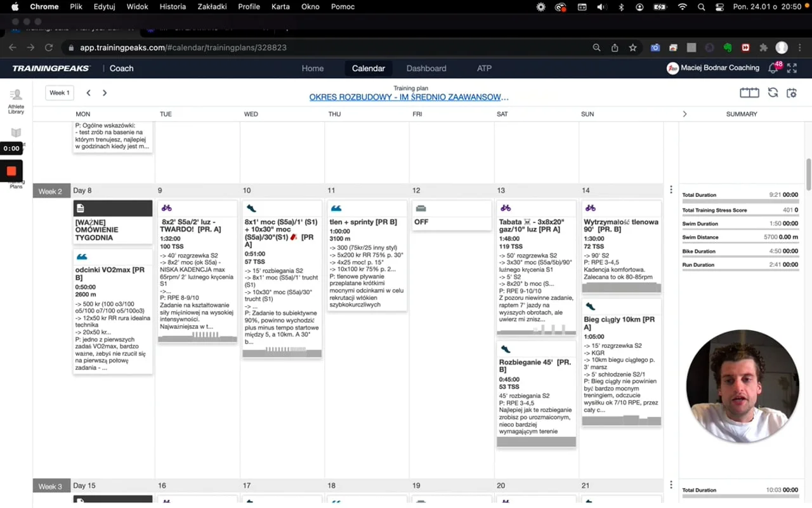
Task: Open Week 2 options three-dot menu
Action: [671, 189]
